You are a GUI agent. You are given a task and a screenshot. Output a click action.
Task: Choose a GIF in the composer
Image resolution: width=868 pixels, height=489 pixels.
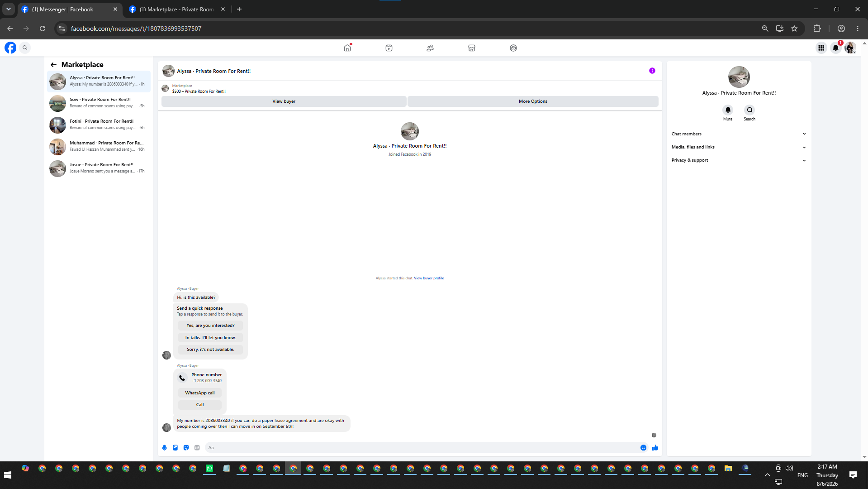pyautogui.click(x=197, y=448)
